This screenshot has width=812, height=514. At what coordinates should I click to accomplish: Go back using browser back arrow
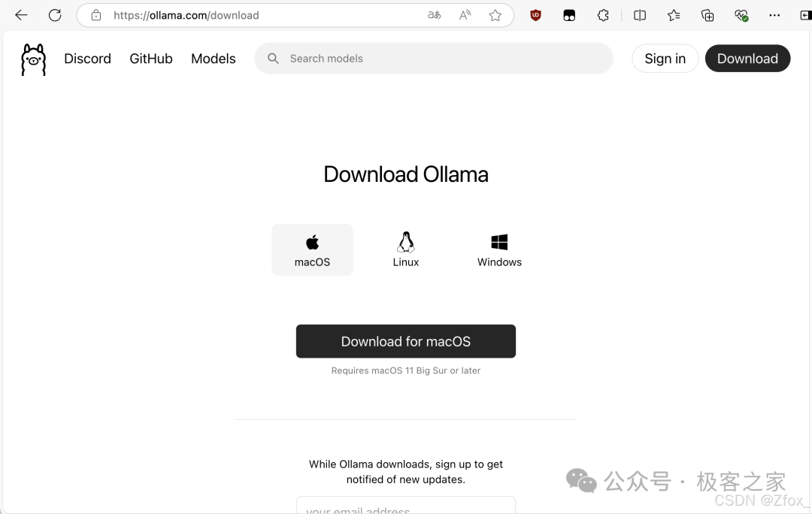(21, 15)
